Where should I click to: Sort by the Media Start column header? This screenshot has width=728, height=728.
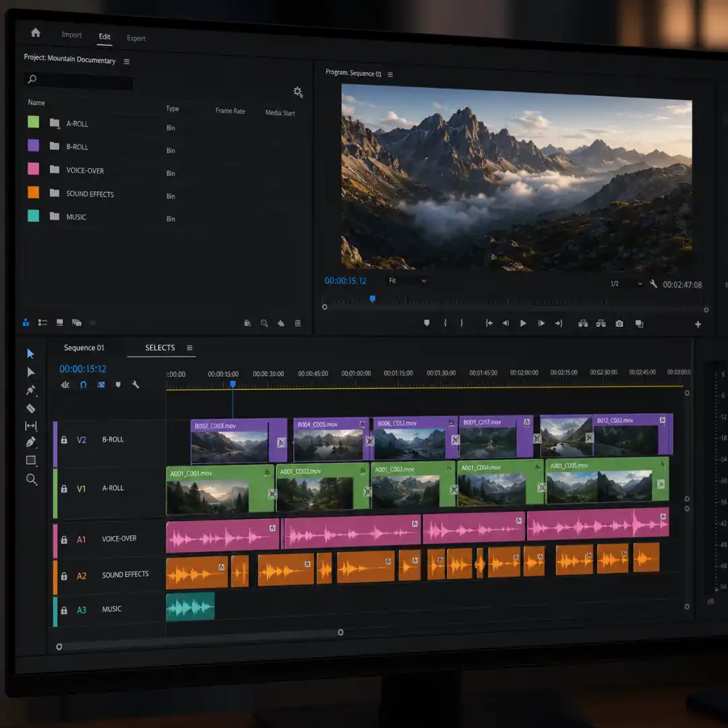[280, 113]
